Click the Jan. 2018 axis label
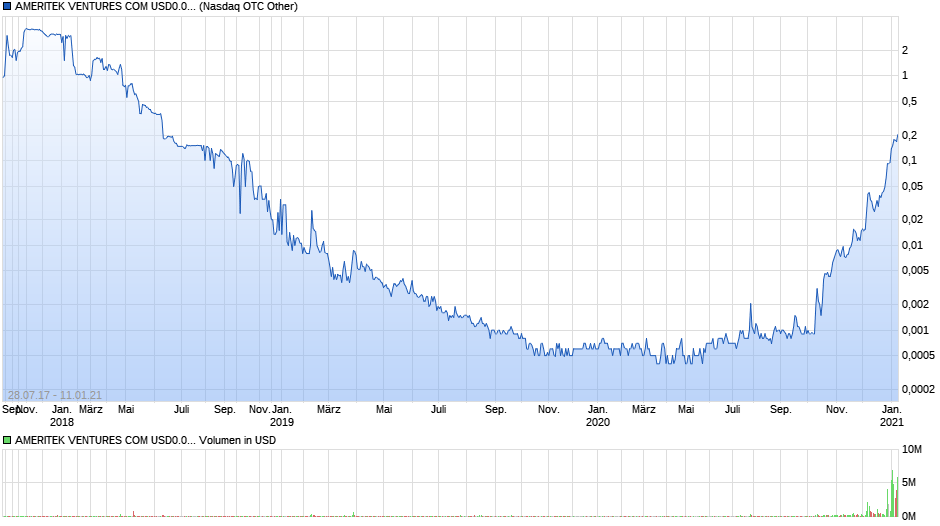Screen dimensions: 940x526 (x=62, y=416)
